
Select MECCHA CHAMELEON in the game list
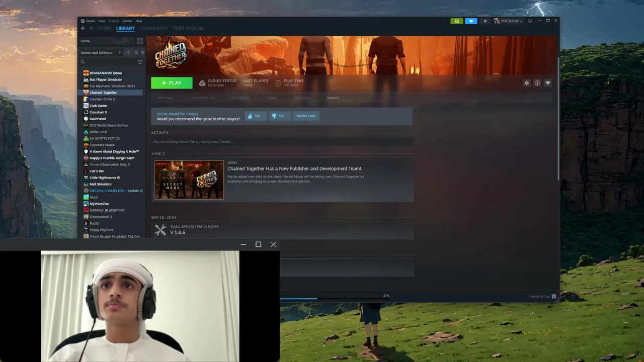[x=116, y=191]
